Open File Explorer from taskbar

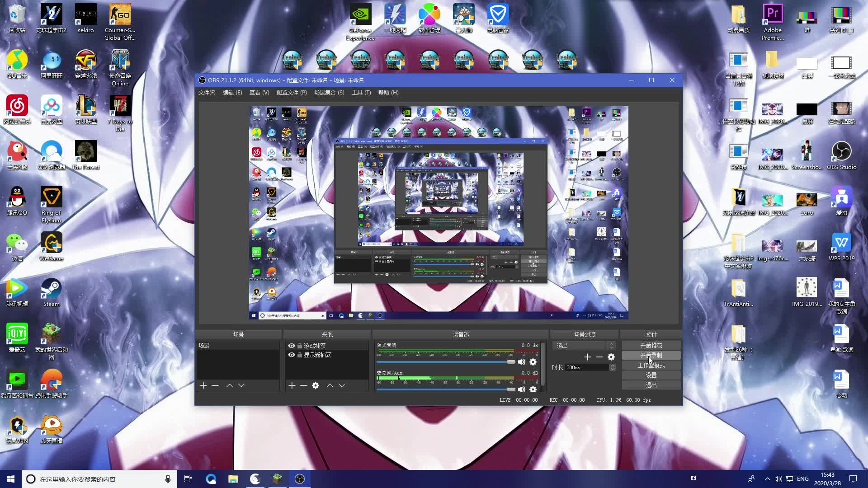(x=233, y=479)
